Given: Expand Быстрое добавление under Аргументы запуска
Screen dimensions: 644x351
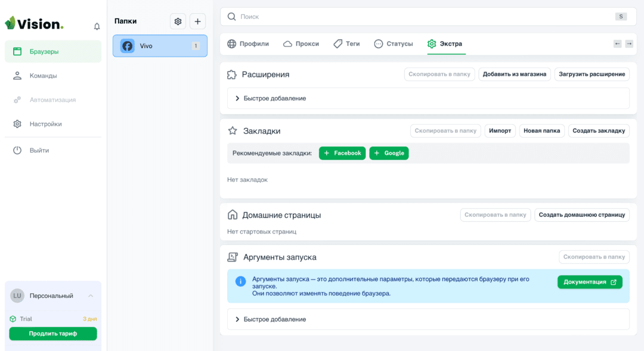Looking at the screenshot, I should [428, 319].
